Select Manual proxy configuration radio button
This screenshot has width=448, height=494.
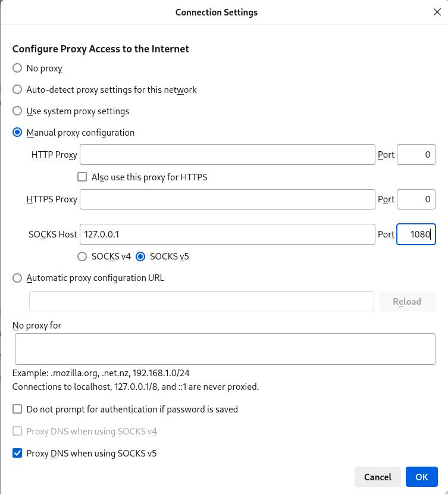17,133
